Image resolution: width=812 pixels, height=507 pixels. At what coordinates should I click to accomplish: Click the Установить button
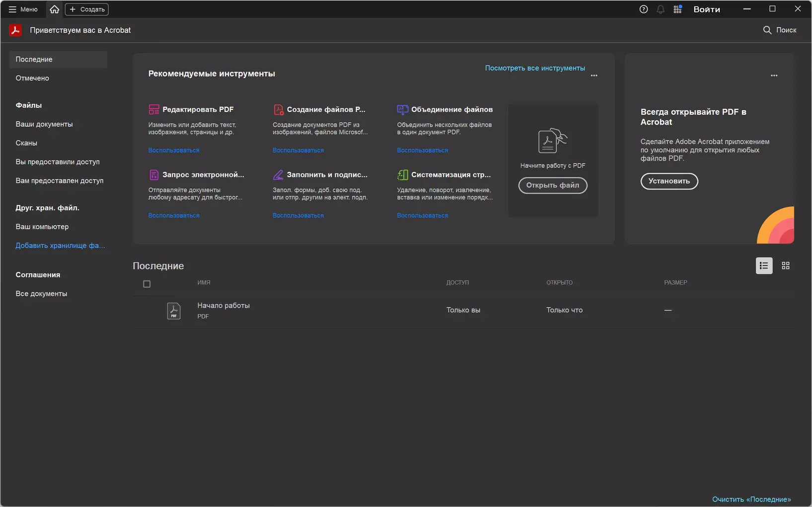click(669, 181)
